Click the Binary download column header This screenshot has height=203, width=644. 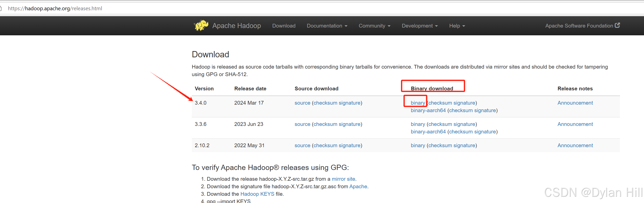432,89
